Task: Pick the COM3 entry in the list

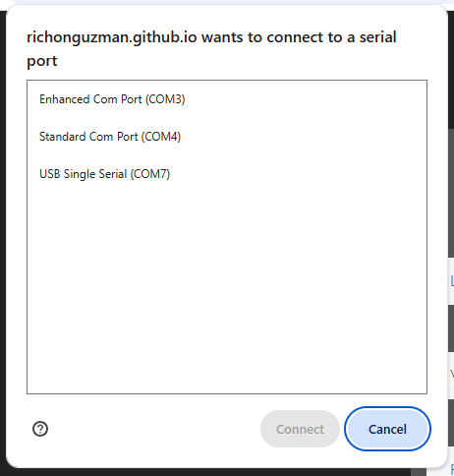Action: [227, 99]
